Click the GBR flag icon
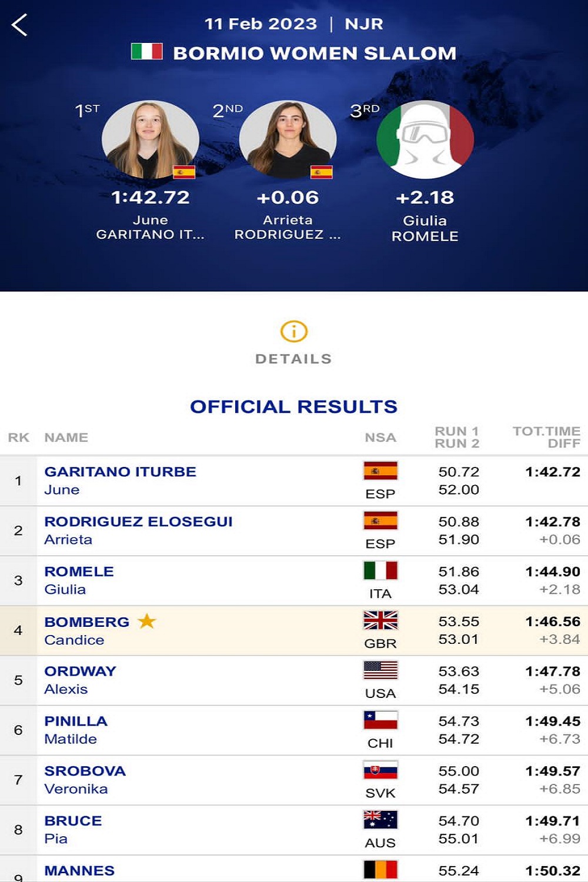The image size is (588, 882). [380, 620]
